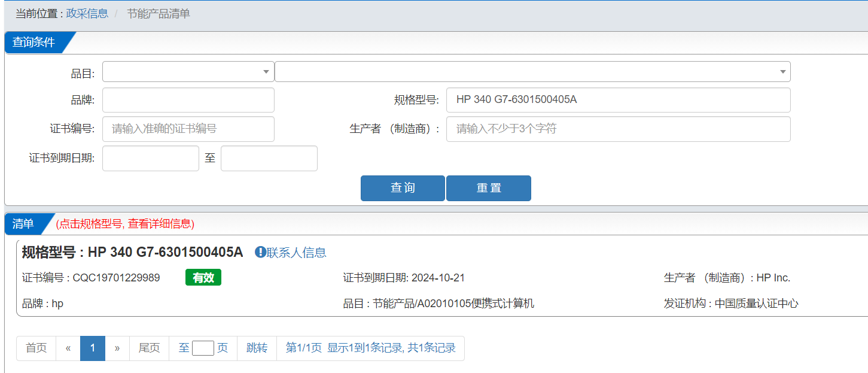Go to 尾页 last page

150,348
